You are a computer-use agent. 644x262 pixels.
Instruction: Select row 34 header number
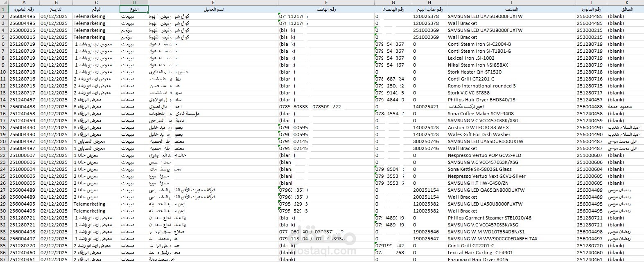tap(4, 239)
